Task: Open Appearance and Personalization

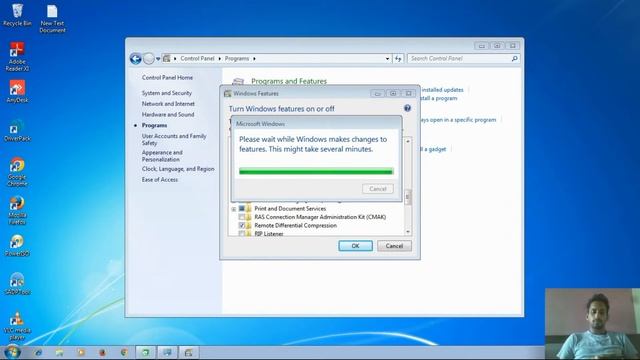Action: [x=162, y=156]
